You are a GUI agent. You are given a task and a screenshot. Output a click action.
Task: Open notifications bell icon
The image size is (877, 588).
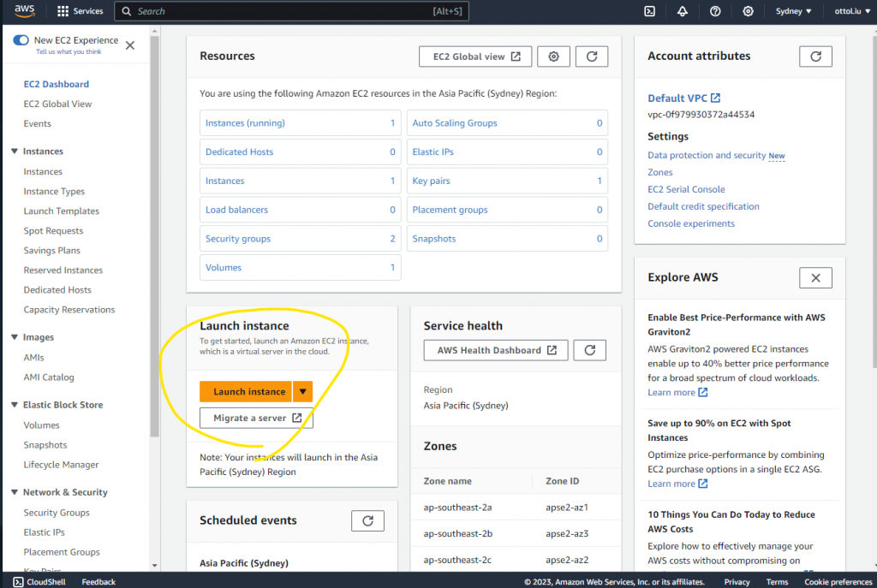683,11
